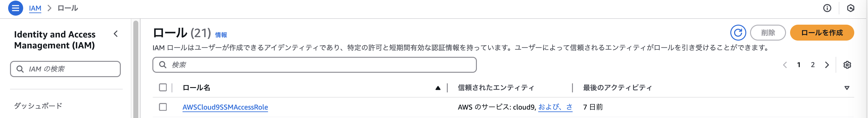Click the IAM breadcrumb link
The height and width of the screenshot is (118, 868).
tap(35, 8)
